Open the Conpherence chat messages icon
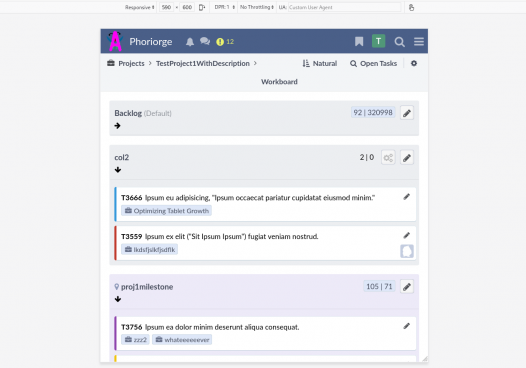This screenshot has height=368, width=526. point(205,41)
